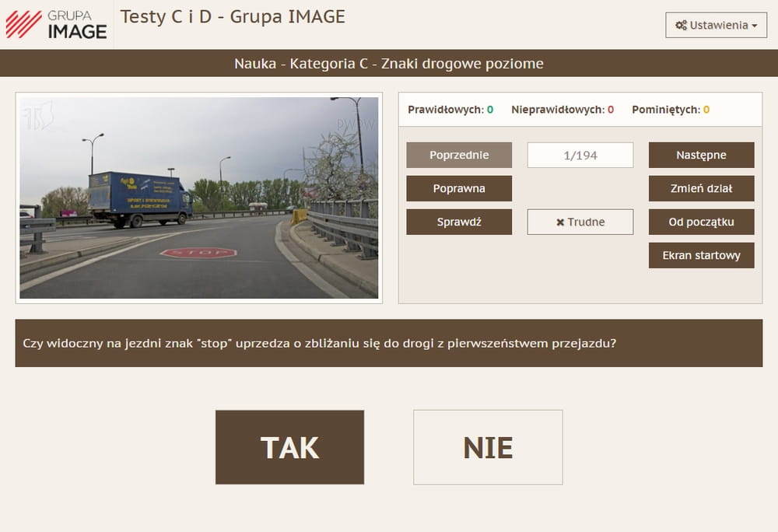Show the answer with Poprawna
This screenshot has height=532, width=778.
(x=459, y=188)
